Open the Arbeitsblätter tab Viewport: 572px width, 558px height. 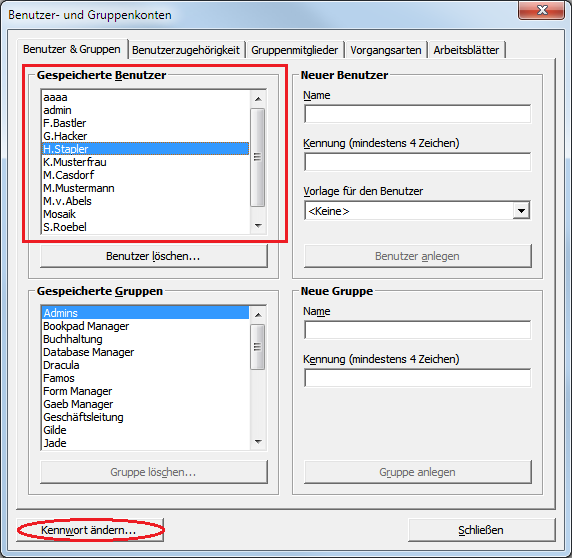[466, 50]
